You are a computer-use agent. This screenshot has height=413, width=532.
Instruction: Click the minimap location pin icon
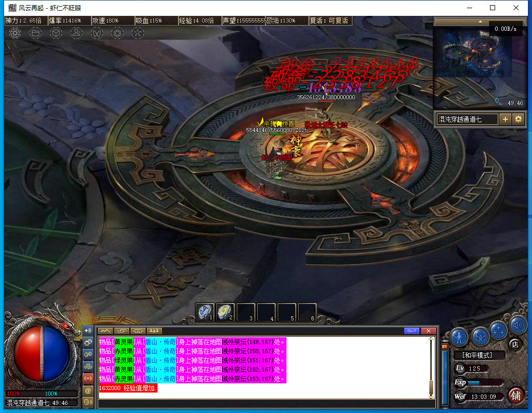(x=497, y=102)
